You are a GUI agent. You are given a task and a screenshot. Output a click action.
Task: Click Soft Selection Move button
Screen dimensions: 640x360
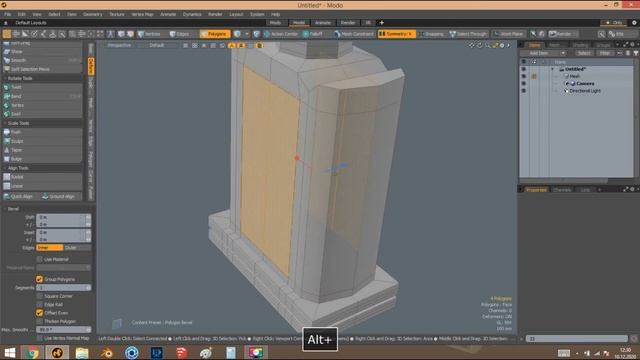pos(42,69)
